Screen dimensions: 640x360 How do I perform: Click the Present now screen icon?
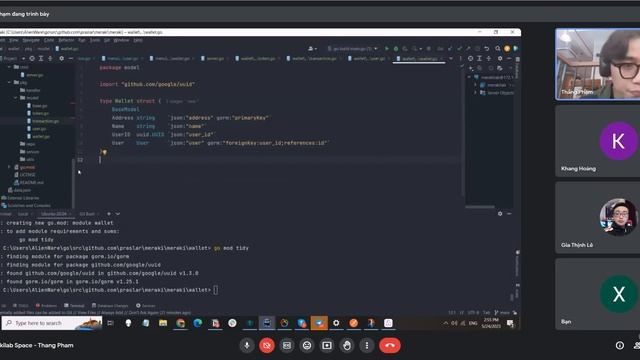(x=327, y=346)
